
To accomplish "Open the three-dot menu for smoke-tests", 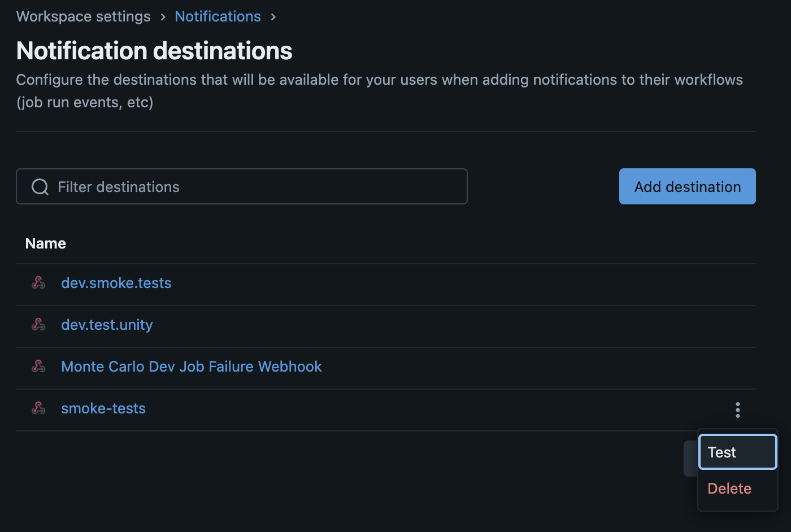I will coord(737,410).
